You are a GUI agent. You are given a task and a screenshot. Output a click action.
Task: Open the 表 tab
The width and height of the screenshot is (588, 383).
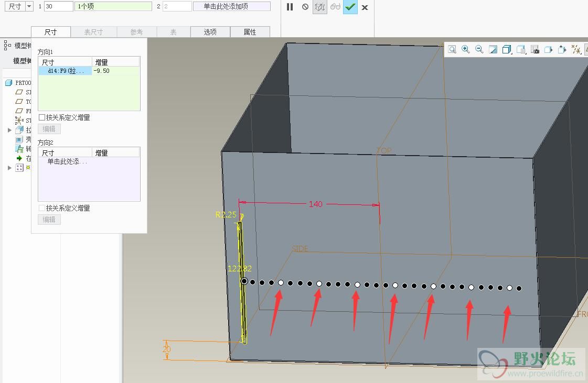coord(173,32)
